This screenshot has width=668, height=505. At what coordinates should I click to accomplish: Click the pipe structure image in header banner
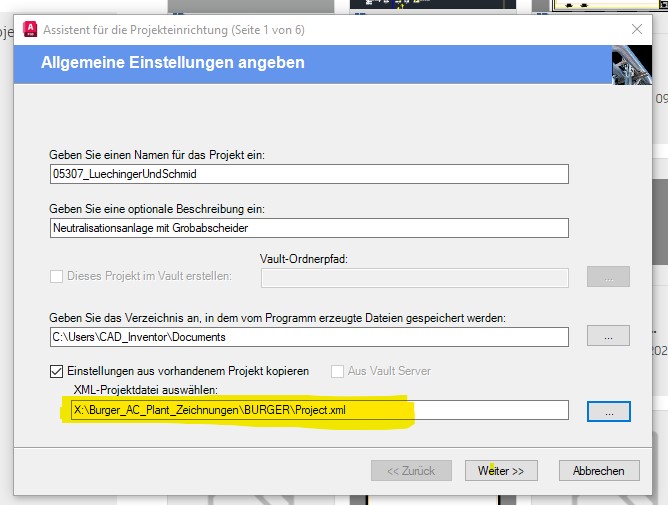coord(632,65)
